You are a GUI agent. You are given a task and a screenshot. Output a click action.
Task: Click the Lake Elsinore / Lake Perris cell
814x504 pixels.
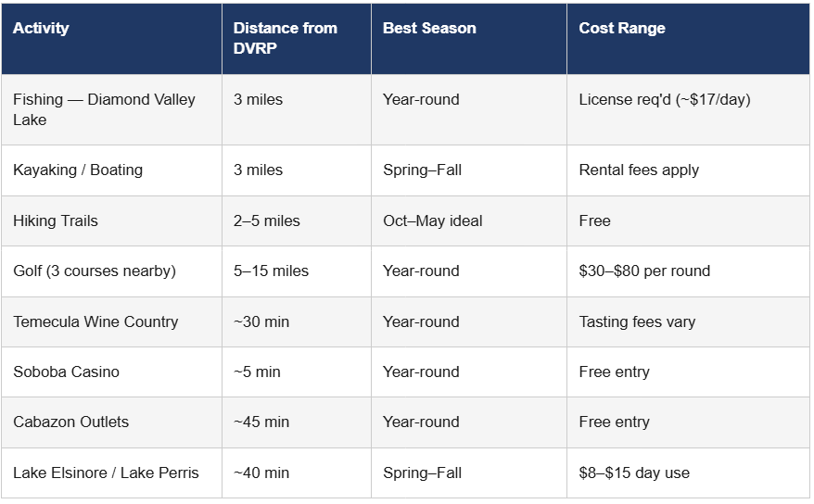106,473
